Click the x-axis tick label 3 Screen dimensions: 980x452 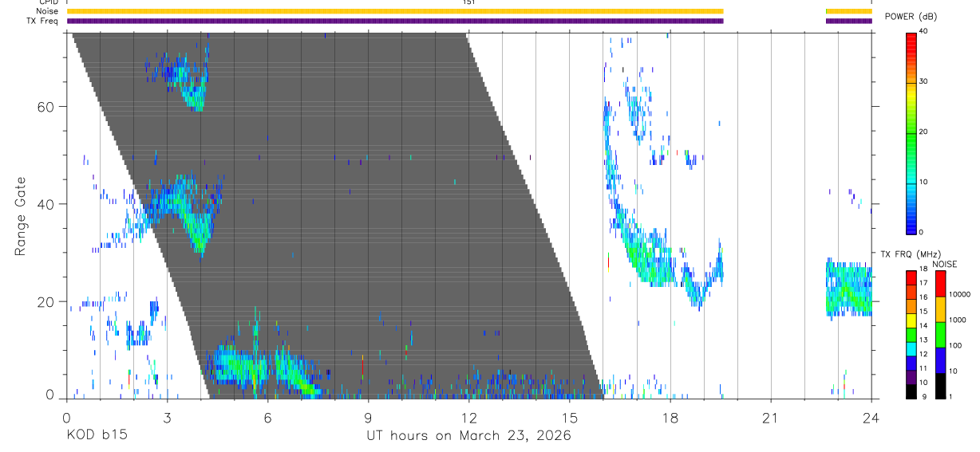167,416
